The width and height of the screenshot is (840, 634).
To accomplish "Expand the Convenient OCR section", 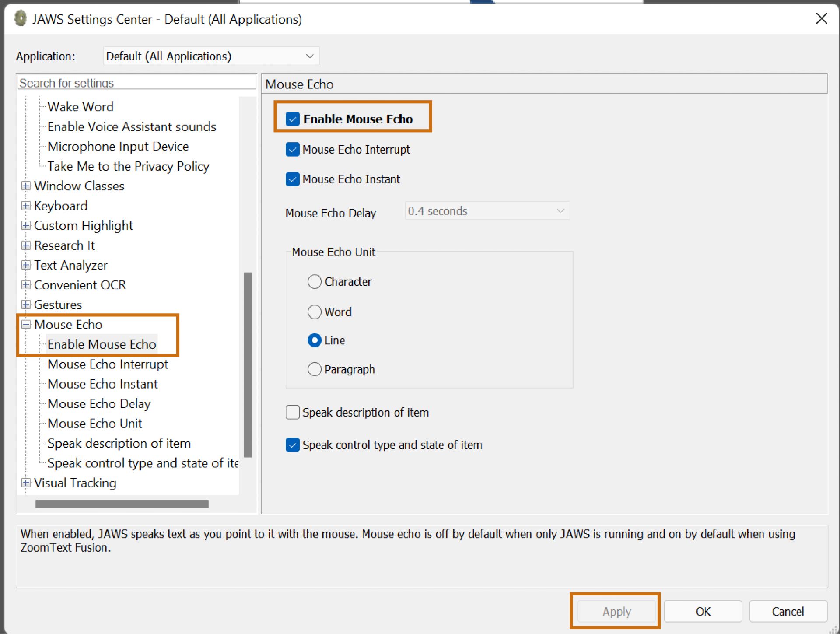I will click(x=26, y=284).
